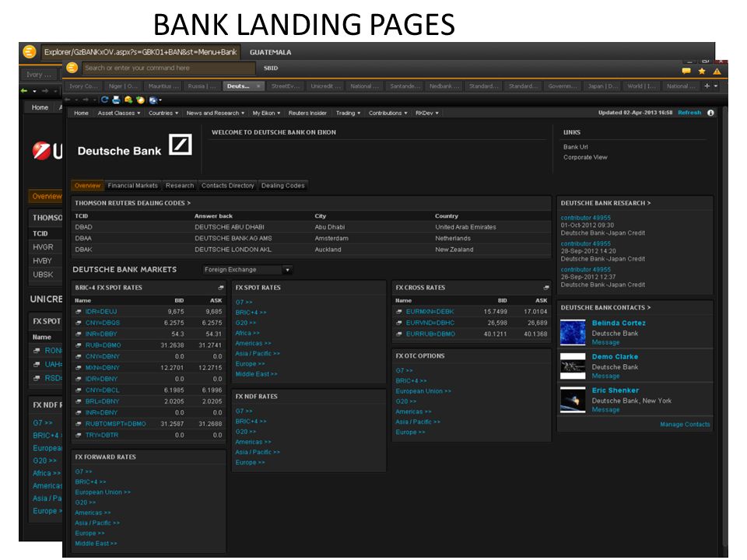Click the orange Eikon logo in front window
Image resolution: width=747 pixels, height=560 pixels.
point(72,68)
